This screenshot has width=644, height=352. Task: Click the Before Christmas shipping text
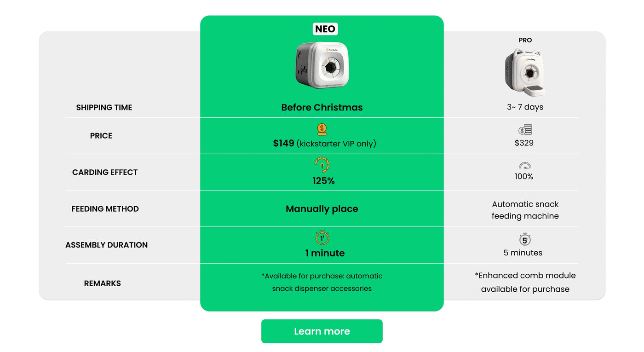(x=322, y=107)
